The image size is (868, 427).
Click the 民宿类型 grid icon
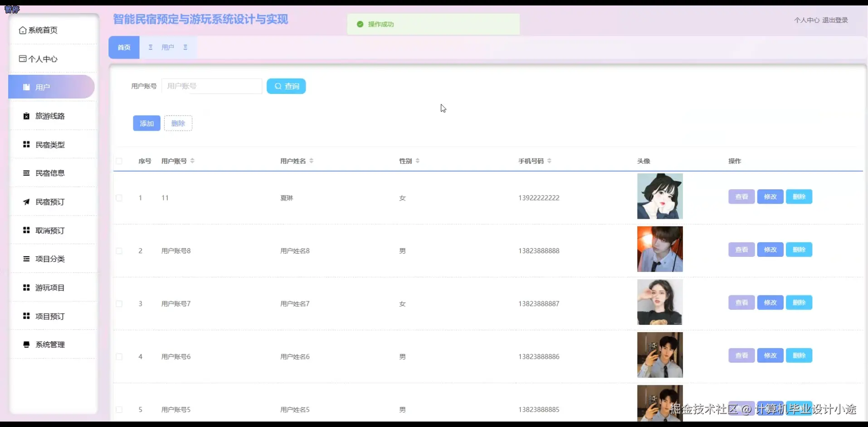pyautogui.click(x=26, y=144)
